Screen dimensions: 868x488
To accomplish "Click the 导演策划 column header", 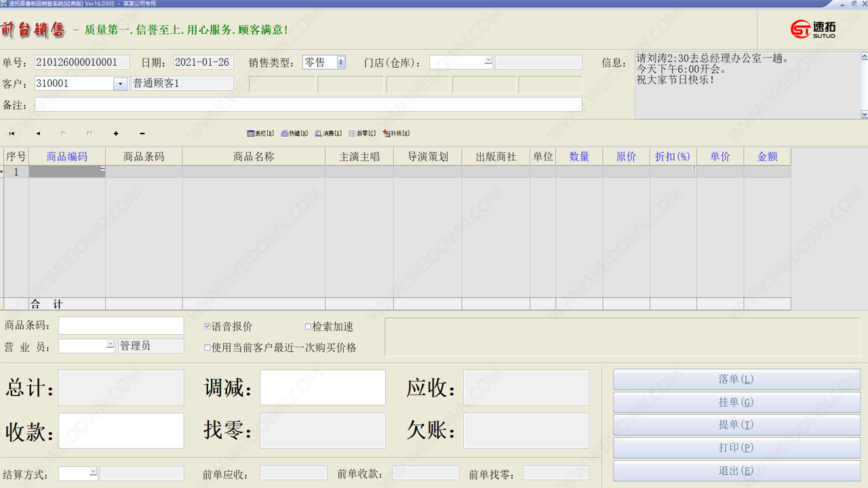I will [428, 157].
